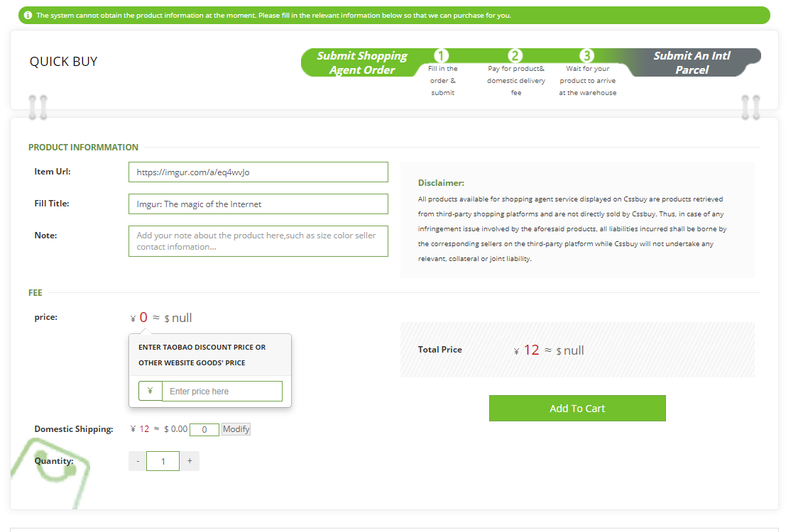Focus the Fill Title field

tap(258, 204)
